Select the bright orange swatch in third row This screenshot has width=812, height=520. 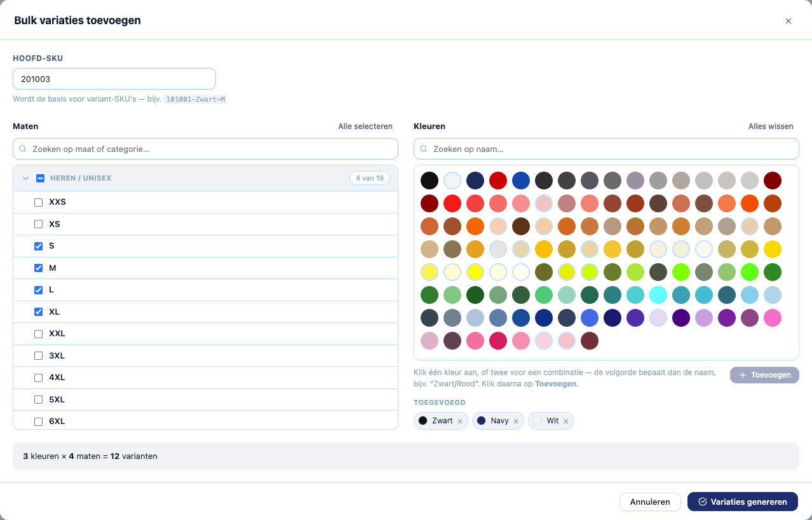tap(475, 226)
